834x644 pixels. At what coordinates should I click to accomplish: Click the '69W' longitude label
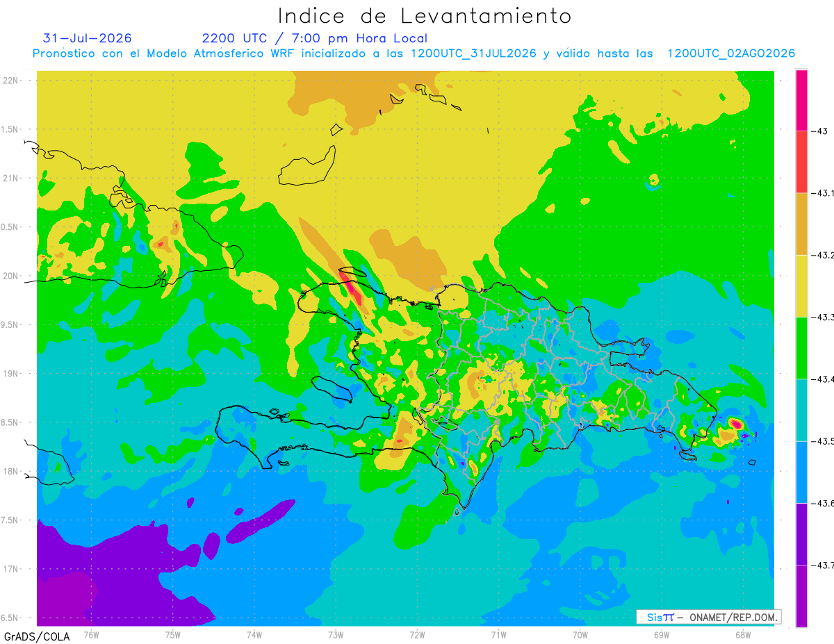tap(662, 634)
